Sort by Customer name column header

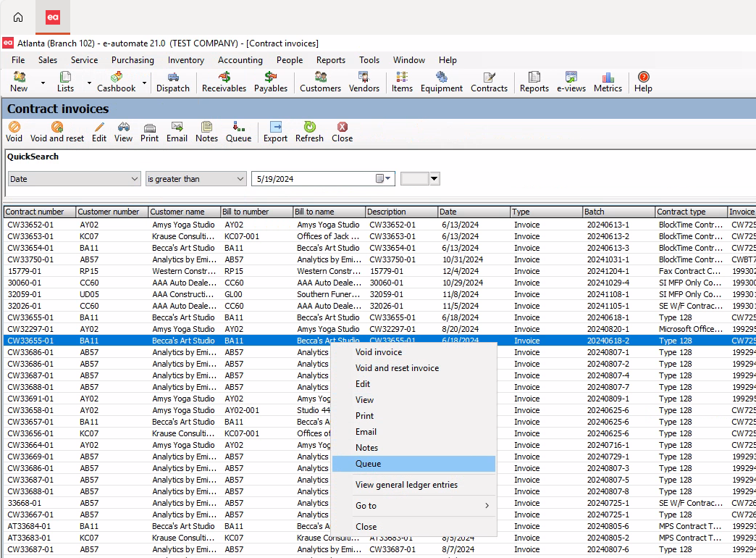[184, 212]
